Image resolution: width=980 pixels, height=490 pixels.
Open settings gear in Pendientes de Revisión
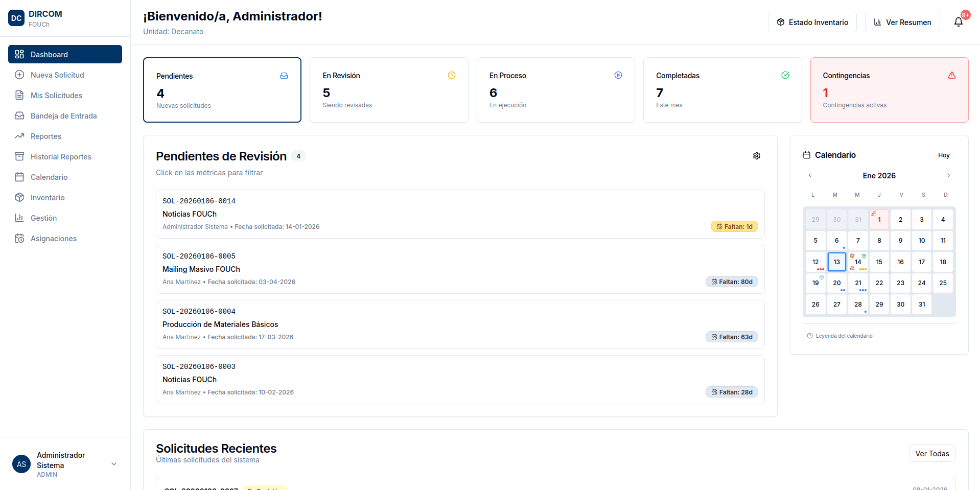(757, 156)
